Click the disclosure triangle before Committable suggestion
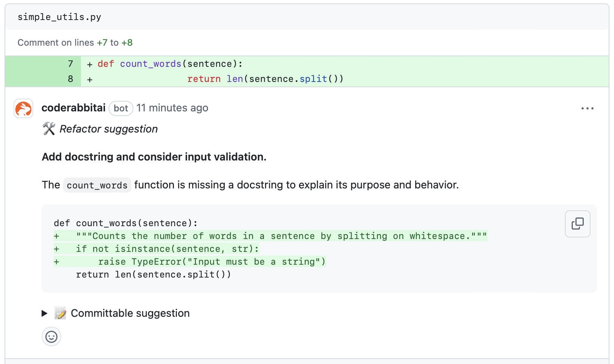614x364 pixels. click(44, 313)
